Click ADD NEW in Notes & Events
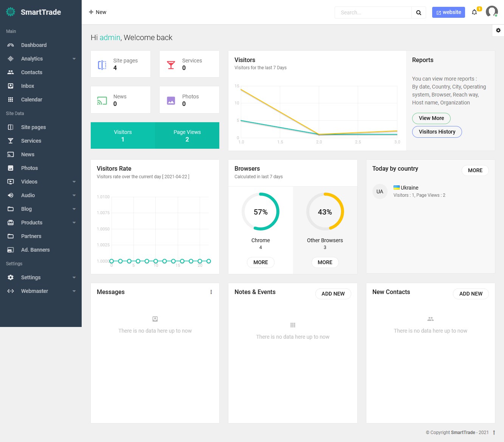 pyautogui.click(x=333, y=294)
